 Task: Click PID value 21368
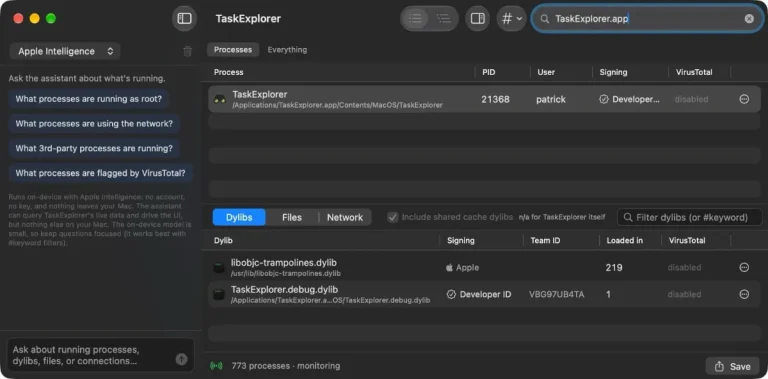495,99
